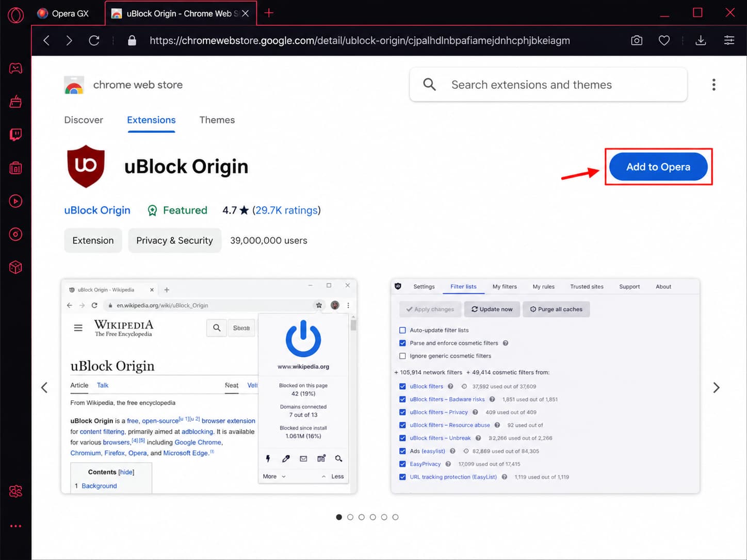This screenshot has height=560, width=747.
Task: Click the chrome web store title text
Action: pos(138,85)
